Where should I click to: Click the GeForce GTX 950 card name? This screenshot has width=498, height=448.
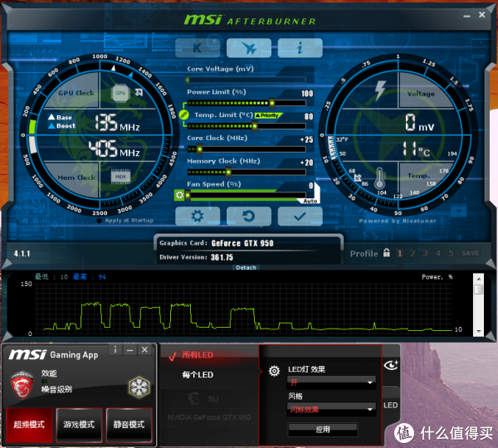(x=242, y=244)
